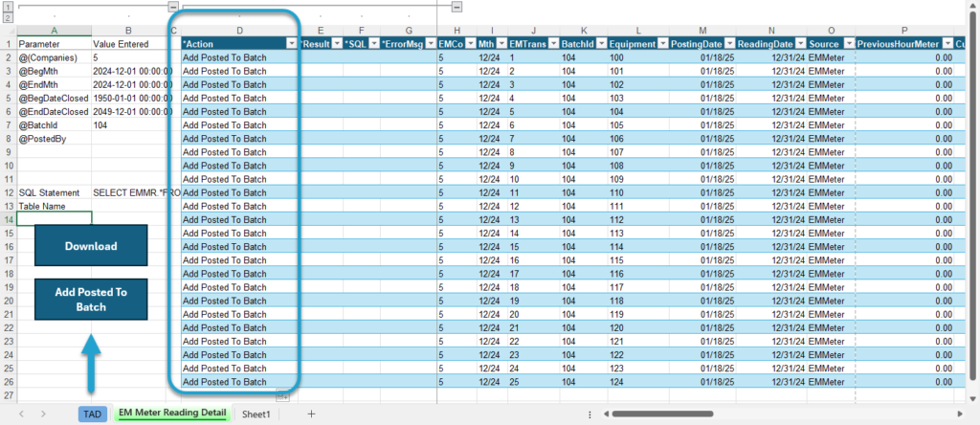Collapse the second column outline group minus button
The image size is (980, 425).
pos(457,7)
